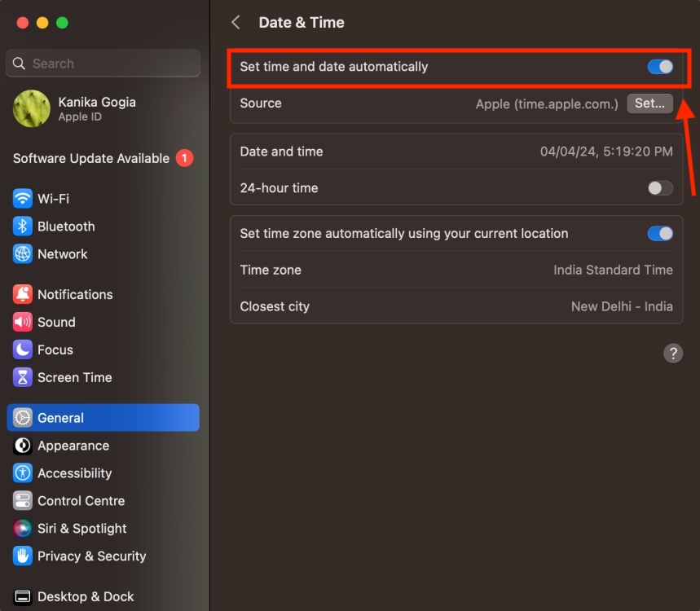Open Screen Time via the hourglass icon
Image resolution: width=700 pixels, height=611 pixels.
point(24,377)
